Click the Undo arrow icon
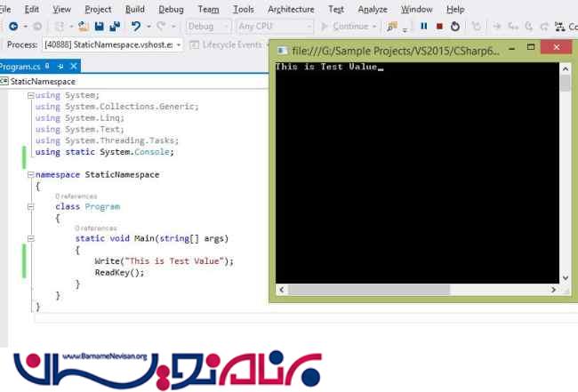Screen dimensions: 578x392 click(135, 27)
